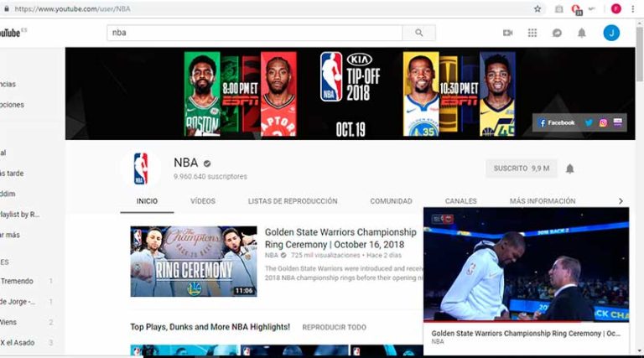The height and width of the screenshot is (358, 644).
Task: Open the YouTube apps grid icon
Action: point(532,33)
